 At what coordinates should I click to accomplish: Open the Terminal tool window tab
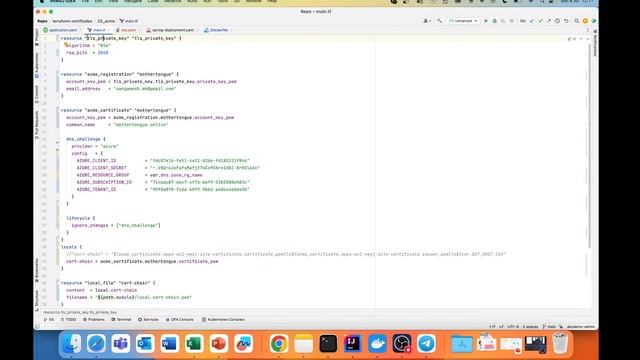(x=121, y=320)
